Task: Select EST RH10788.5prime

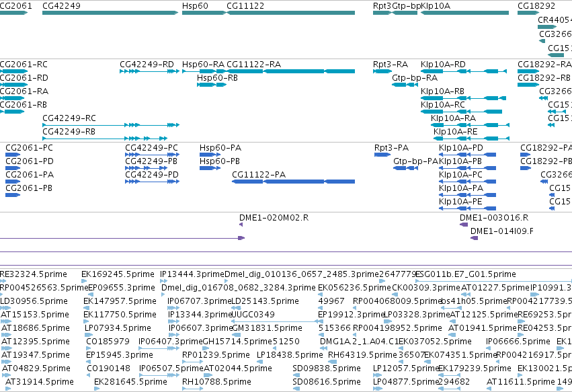Action: point(192,389)
